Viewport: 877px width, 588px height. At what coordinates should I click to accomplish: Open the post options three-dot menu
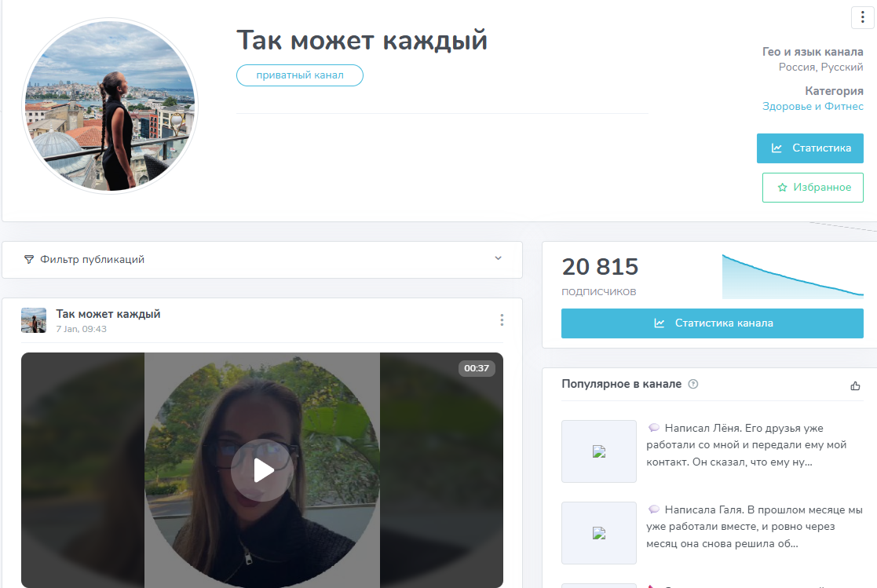click(502, 320)
